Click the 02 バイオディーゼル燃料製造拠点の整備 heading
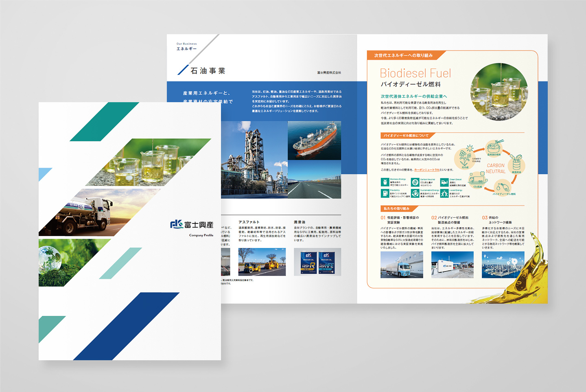 [450, 220]
